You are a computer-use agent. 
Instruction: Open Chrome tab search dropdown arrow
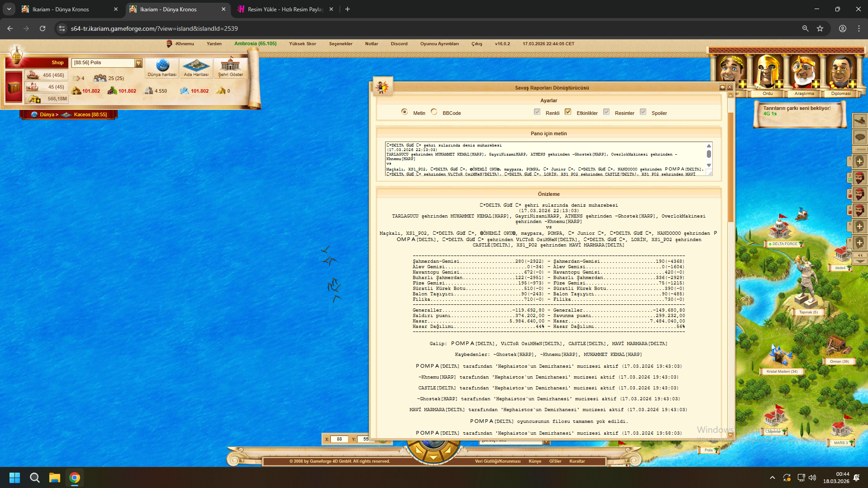(x=9, y=9)
